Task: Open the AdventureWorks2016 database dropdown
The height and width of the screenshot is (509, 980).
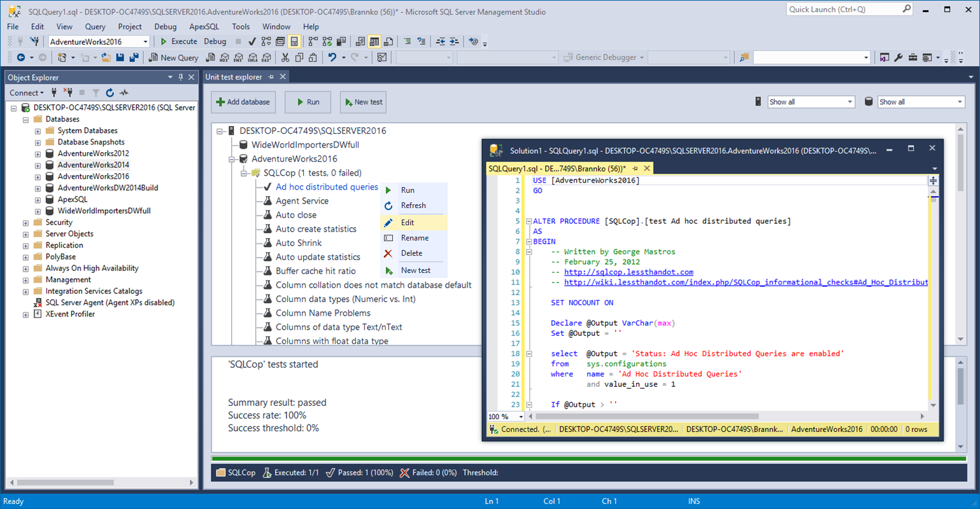Action: pos(145,41)
